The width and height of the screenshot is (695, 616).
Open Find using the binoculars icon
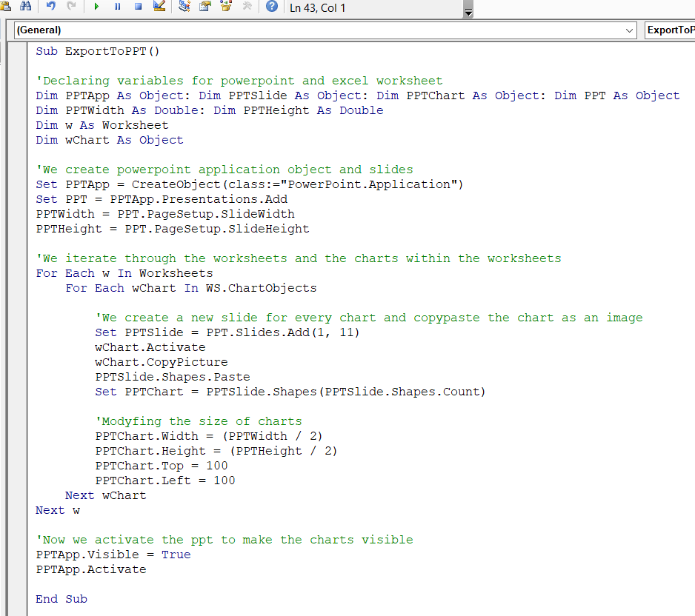(25, 7)
